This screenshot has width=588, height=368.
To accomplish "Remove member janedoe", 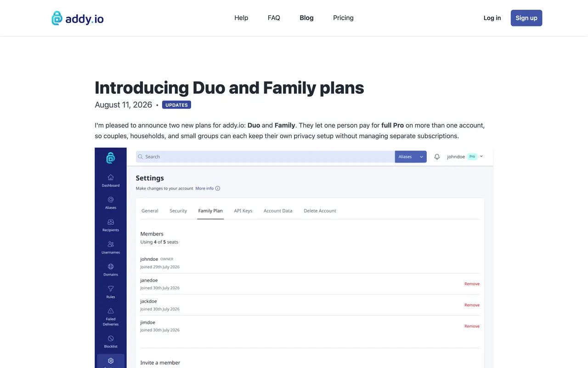I will click(x=472, y=284).
